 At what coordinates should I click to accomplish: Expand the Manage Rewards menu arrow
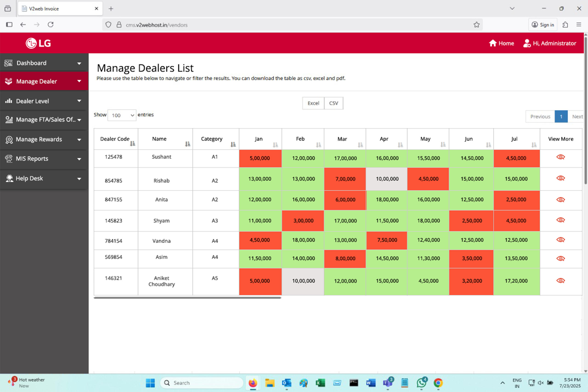(79, 139)
